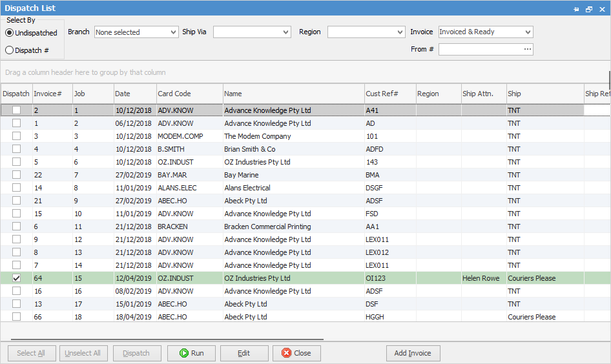The height and width of the screenshot is (364, 611).
Task: Click the ellipsis button in From # field
Action: [527, 49]
